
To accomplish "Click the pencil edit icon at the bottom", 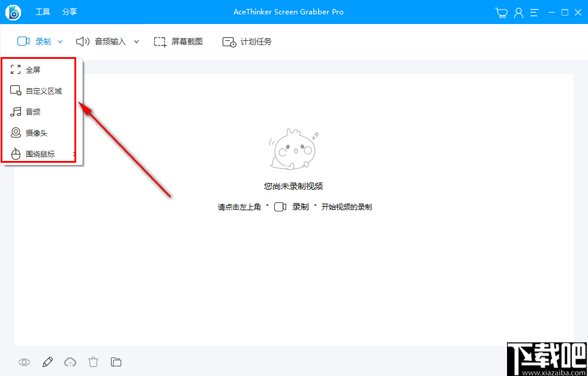I will tap(47, 362).
